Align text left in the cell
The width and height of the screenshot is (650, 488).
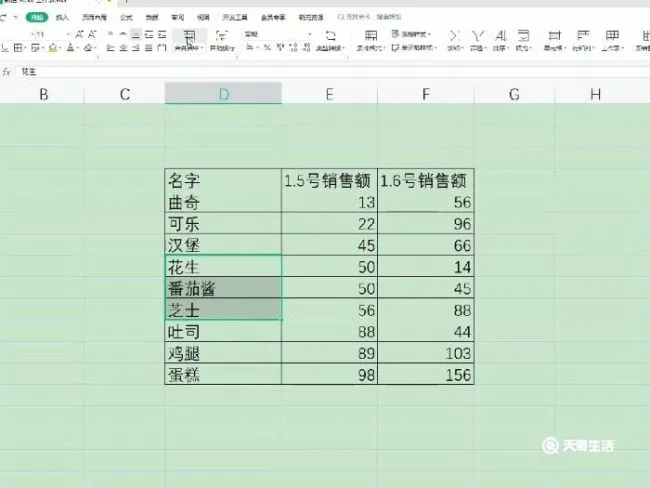(110, 48)
